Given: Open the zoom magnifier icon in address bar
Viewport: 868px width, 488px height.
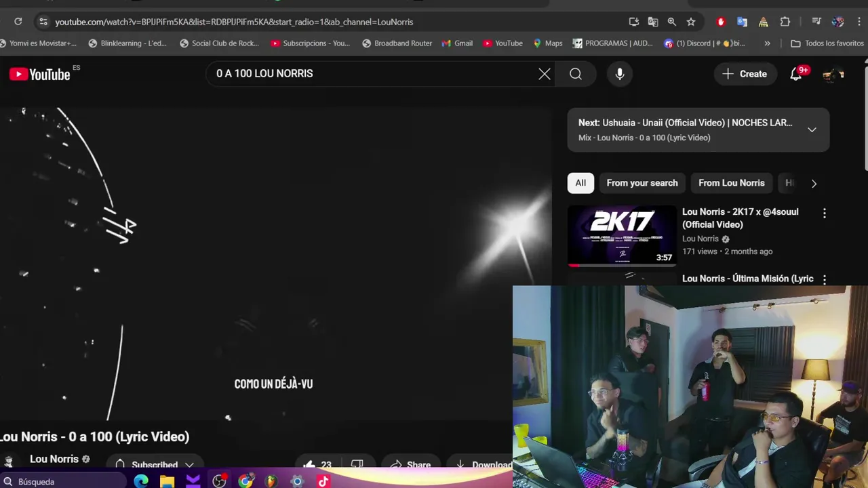Looking at the screenshot, I should 672,22.
